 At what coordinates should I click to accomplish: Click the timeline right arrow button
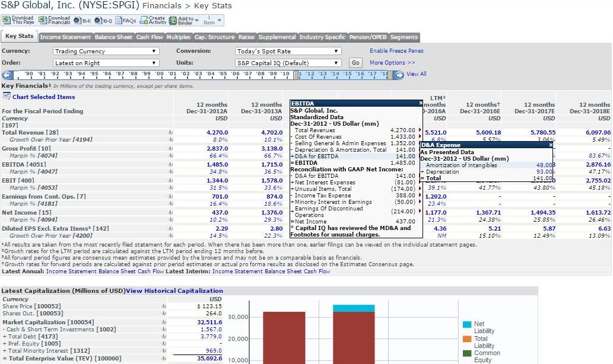click(398, 75)
